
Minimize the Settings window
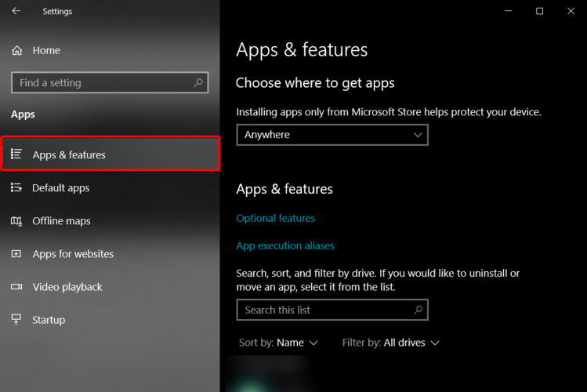point(508,11)
